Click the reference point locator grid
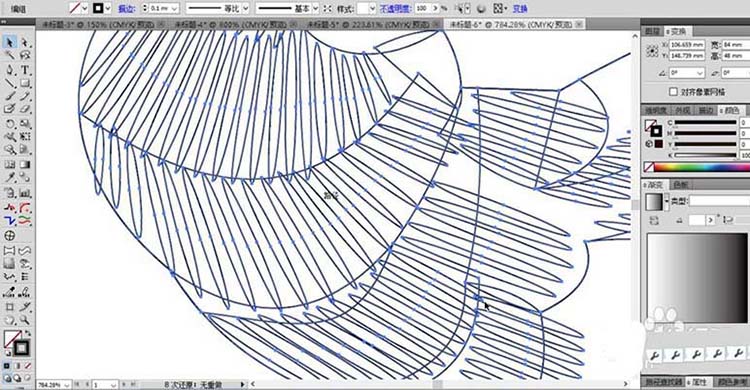750x390 pixels. click(652, 51)
